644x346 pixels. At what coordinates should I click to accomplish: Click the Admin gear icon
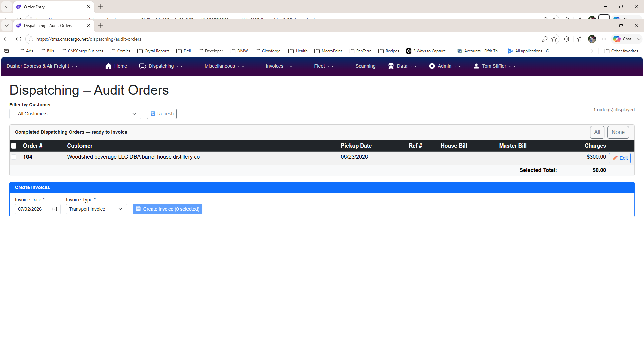click(432, 66)
